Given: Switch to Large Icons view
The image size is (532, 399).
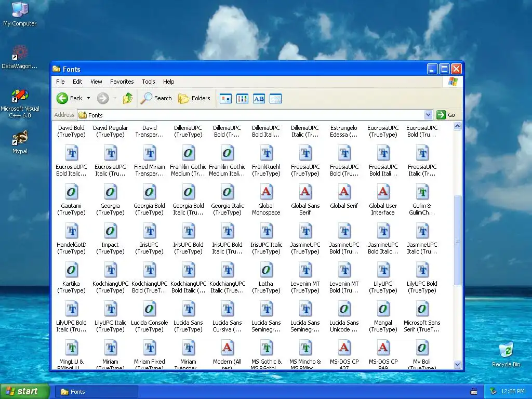Looking at the screenshot, I should click(225, 99).
